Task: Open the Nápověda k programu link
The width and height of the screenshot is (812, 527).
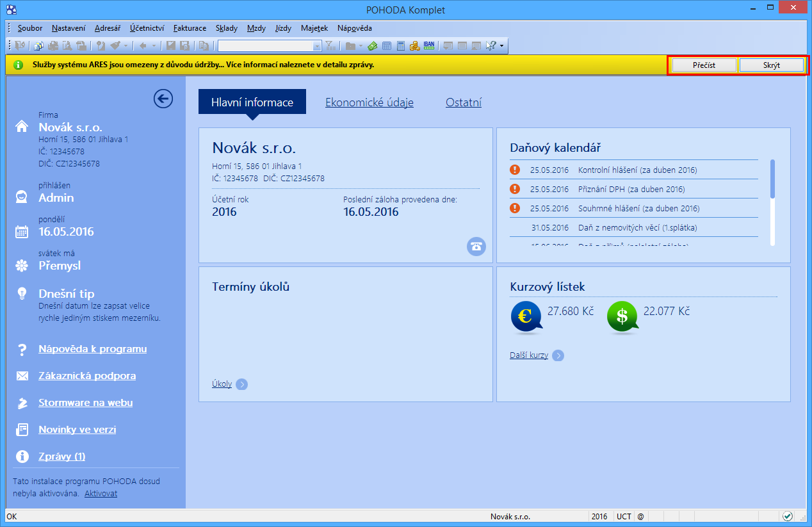Action: click(x=92, y=349)
